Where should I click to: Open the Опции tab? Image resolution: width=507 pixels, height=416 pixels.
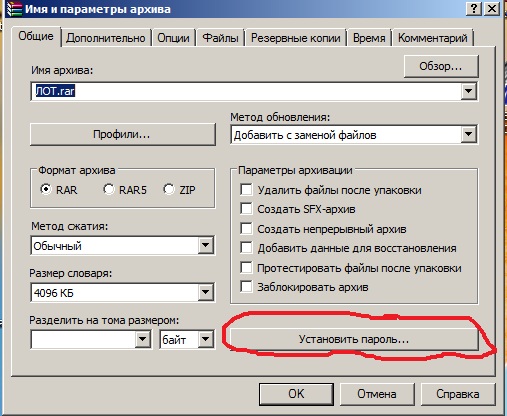(173, 38)
